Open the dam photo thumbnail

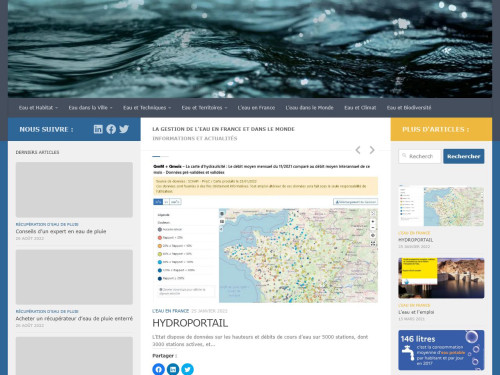click(441, 278)
